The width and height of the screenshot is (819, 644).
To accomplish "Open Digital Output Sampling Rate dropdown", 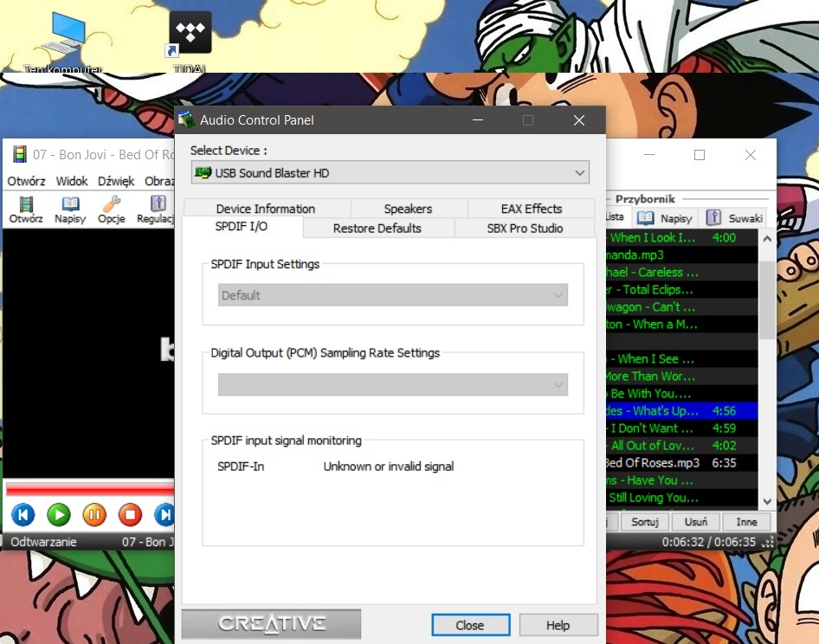I will [x=392, y=384].
